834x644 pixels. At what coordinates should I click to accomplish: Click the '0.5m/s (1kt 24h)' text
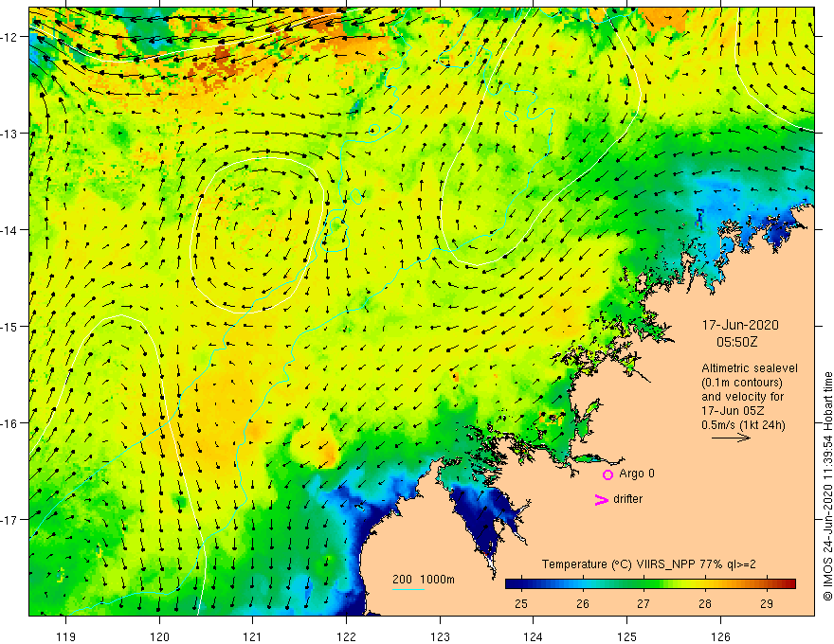tap(743, 425)
